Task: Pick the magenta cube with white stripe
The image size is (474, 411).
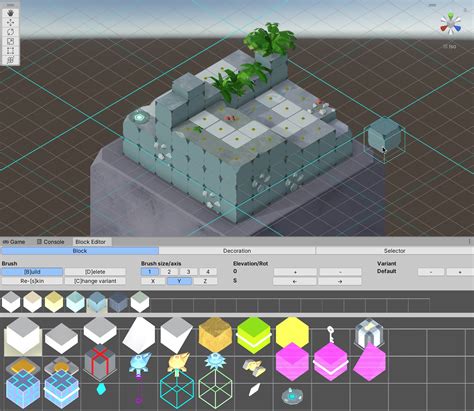Action: pyautogui.click(x=331, y=362)
